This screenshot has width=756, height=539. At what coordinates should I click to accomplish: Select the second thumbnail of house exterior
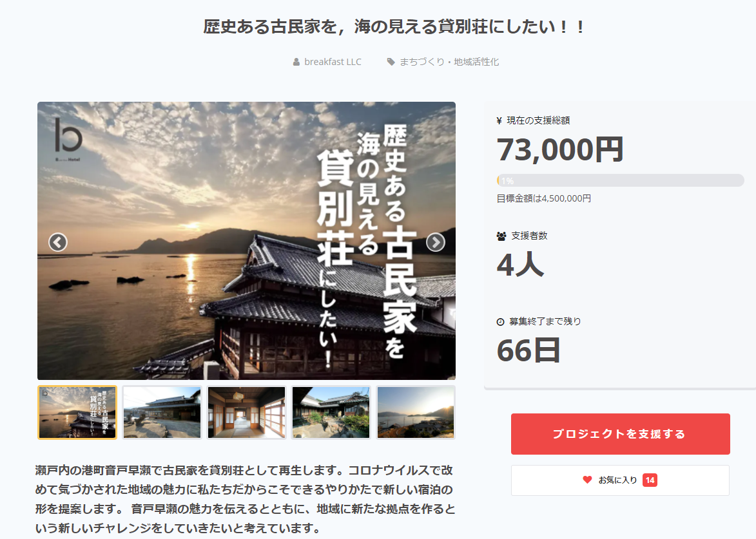point(162,412)
